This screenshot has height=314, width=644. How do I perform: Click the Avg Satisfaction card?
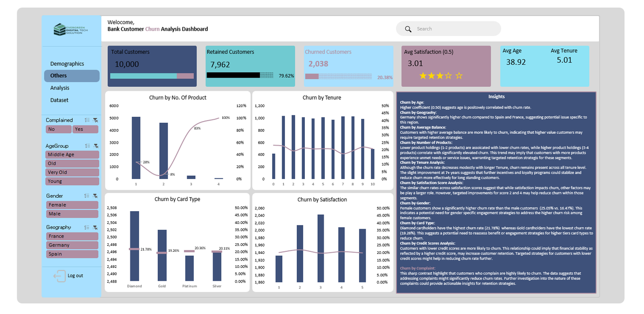pos(447,66)
